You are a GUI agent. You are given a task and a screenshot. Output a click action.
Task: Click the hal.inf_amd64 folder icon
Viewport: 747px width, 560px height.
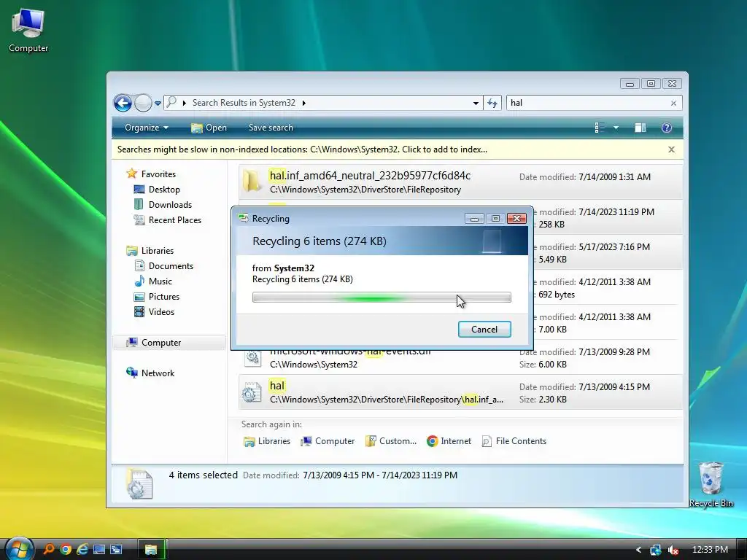pos(252,181)
